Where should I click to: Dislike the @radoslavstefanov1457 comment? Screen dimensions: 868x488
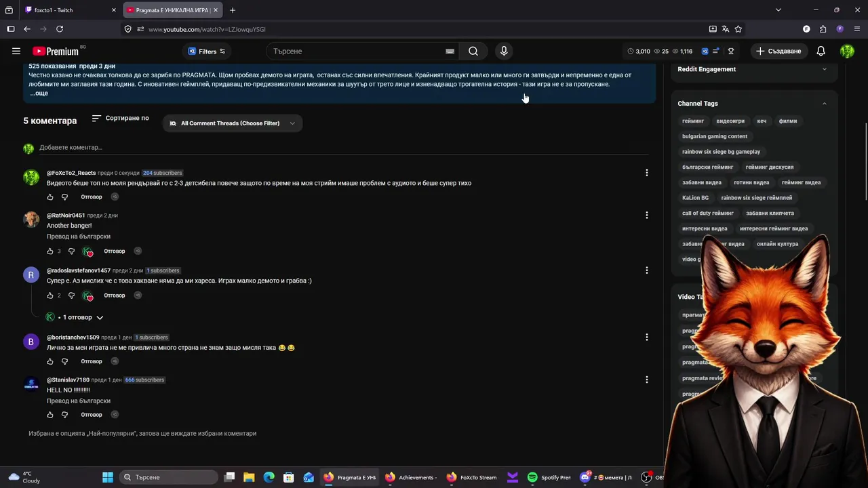[72, 296]
